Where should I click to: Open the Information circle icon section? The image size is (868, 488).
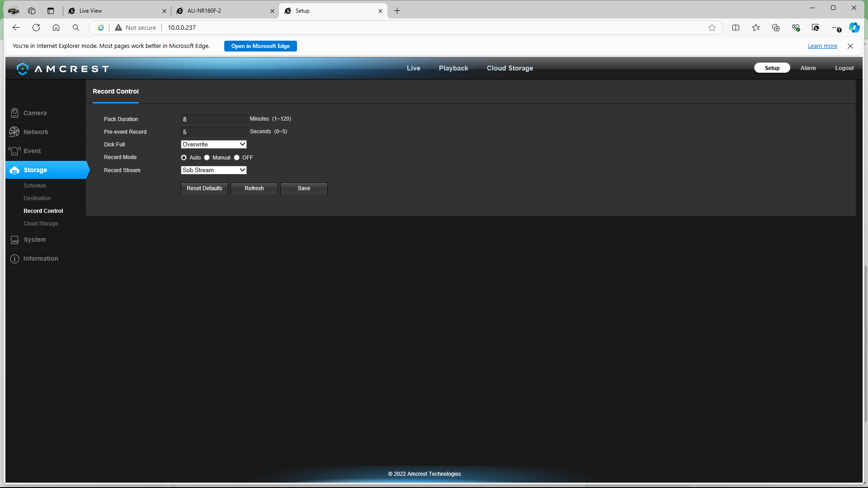(14, 259)
